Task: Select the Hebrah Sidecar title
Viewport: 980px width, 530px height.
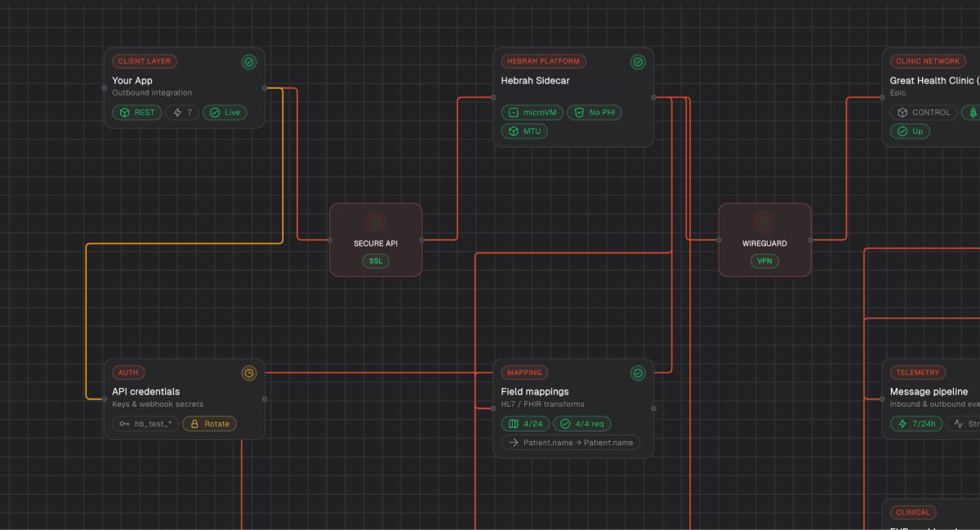Action: click(535, 81)
